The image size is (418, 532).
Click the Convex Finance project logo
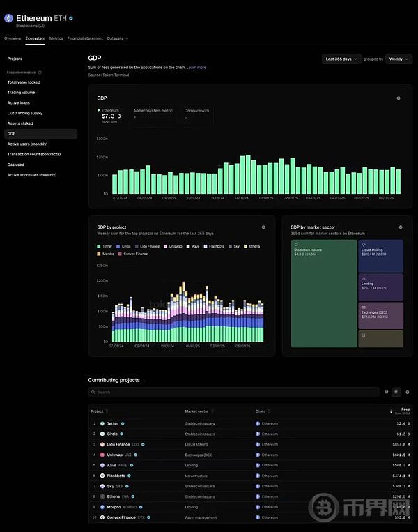pos(102,517)
